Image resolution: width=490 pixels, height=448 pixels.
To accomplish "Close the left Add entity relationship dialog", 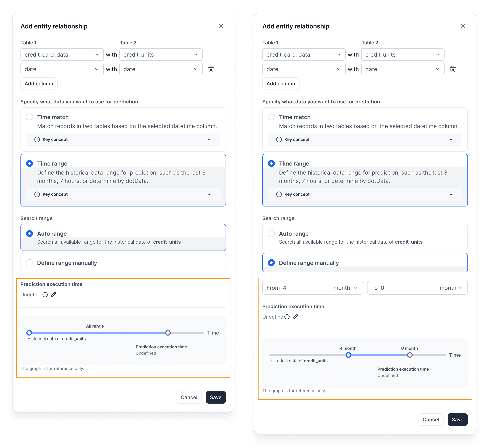I will [x=221, y=26].
